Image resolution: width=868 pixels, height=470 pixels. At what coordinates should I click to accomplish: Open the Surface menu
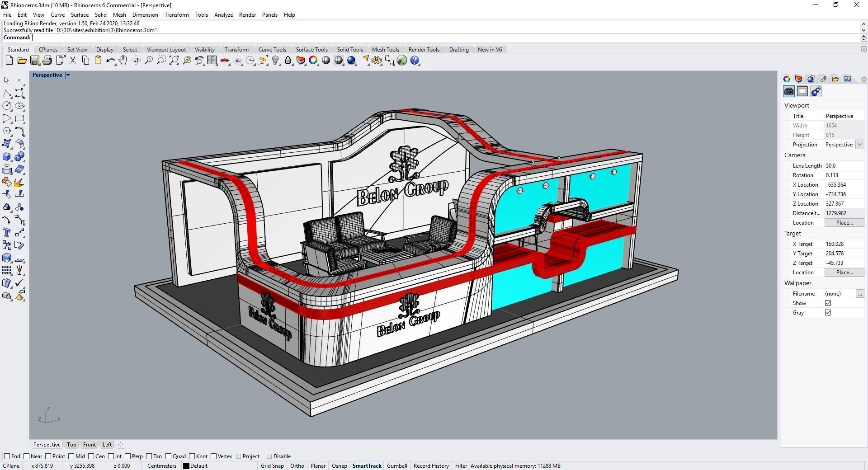click(80, 15)
